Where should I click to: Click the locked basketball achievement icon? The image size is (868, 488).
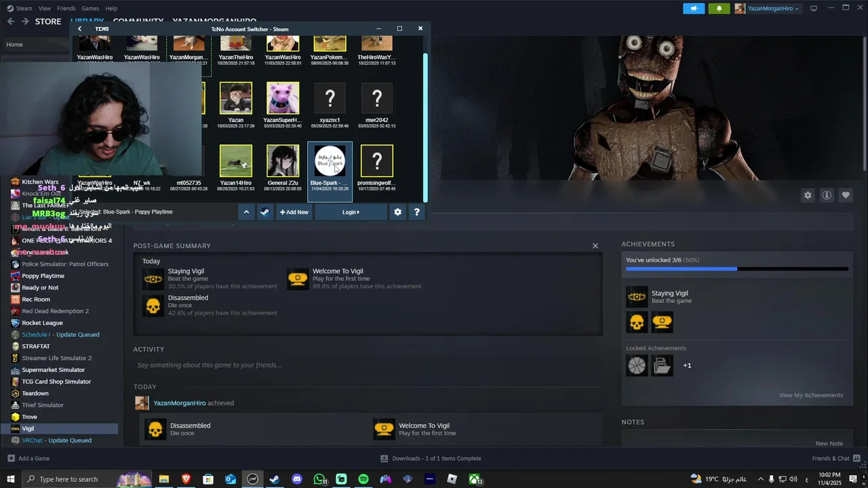coord(637,365)
